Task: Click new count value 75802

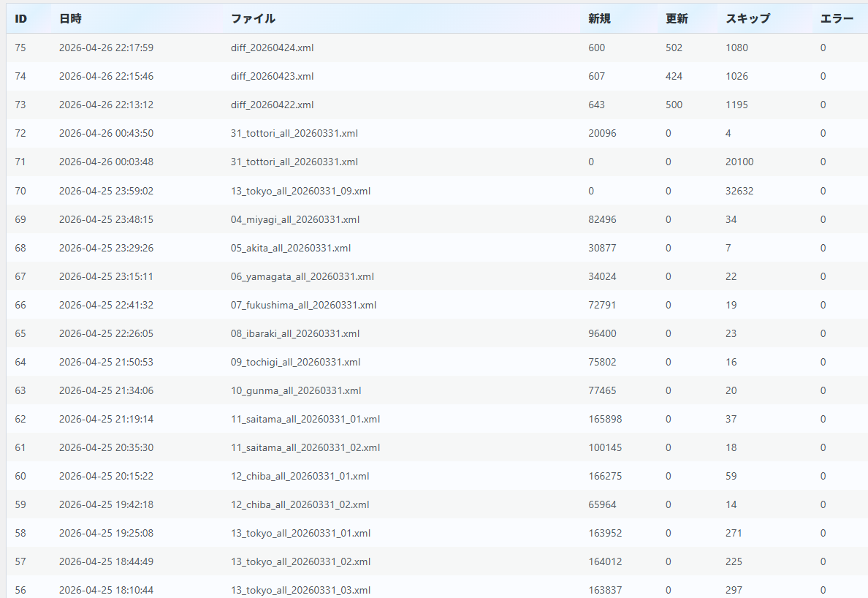Action: tap(602, 362)
